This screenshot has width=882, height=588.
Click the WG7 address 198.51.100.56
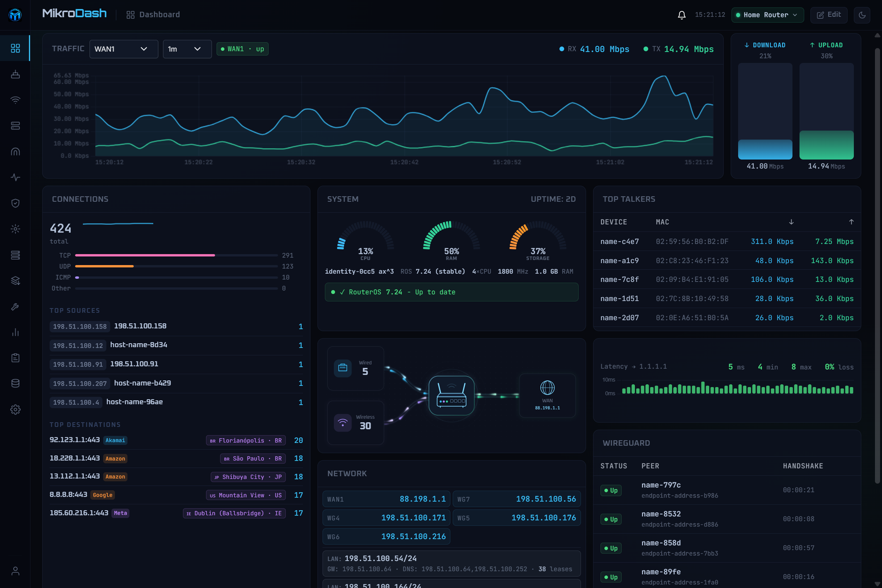pos(546,499)
